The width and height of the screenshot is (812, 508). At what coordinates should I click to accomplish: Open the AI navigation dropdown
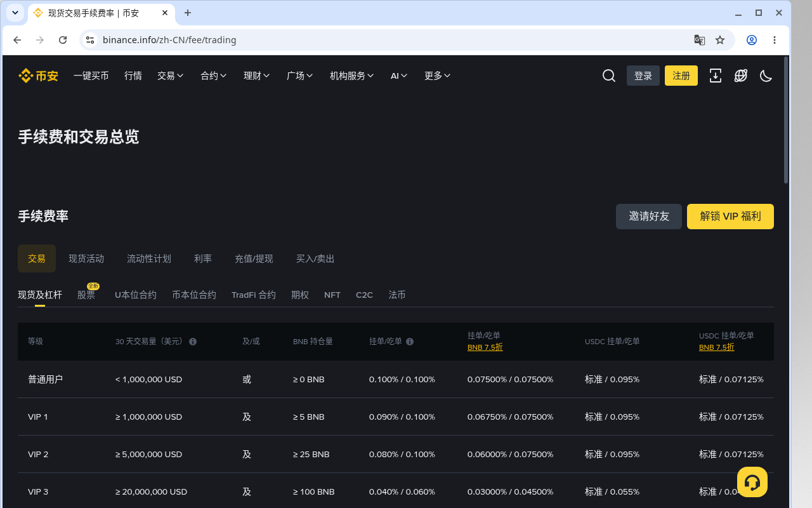tap(399, 76)
